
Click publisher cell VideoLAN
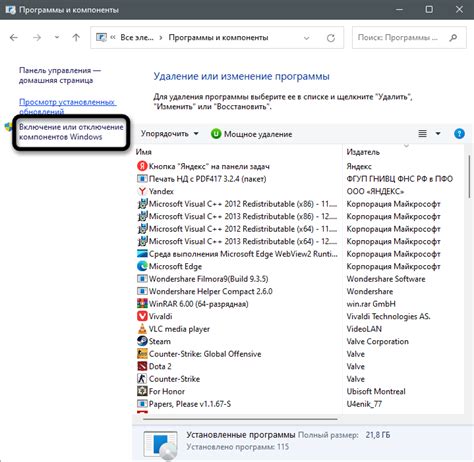(364, 329)
